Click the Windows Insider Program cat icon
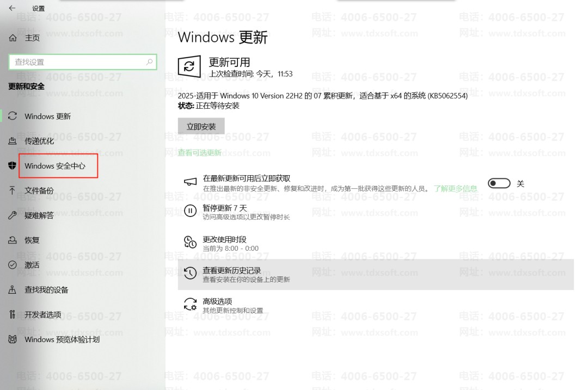The image size is (588, 390). pyautogui.click(x=13, y=339)
